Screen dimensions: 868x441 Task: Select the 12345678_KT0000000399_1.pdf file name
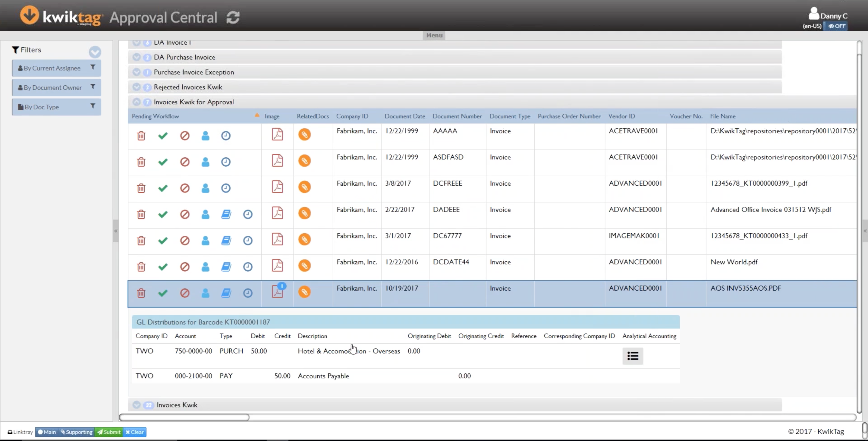(x=759, y=183)
